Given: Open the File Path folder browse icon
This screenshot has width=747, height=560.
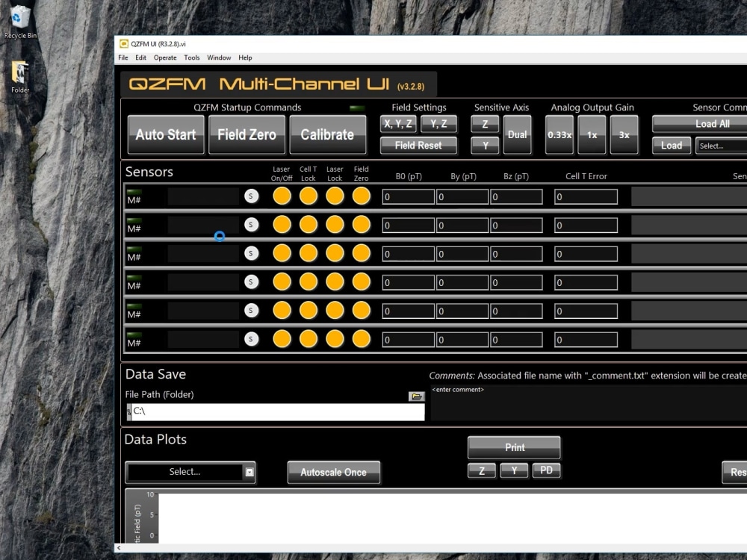Looking at the screenshot, I should pyautogui.click(x=416, y=396).
